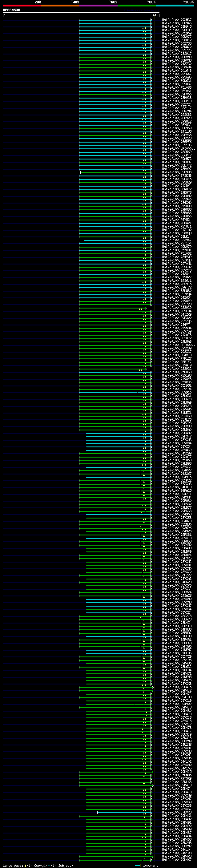197x868 pixels.
Task: Select label UniRef100_Q9M492
Action: [x=176, y=819]
